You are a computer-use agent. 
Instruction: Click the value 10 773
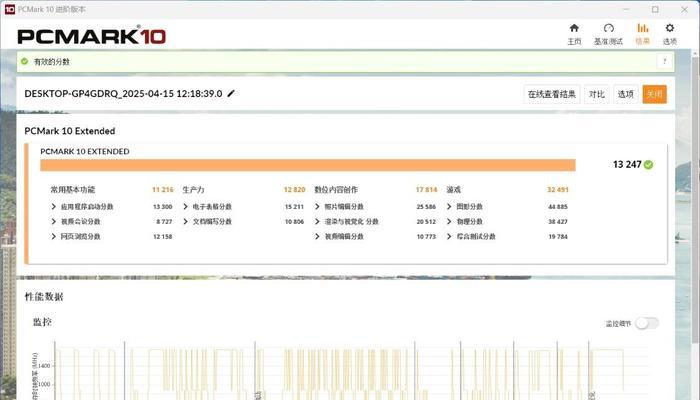coord(426,237)
